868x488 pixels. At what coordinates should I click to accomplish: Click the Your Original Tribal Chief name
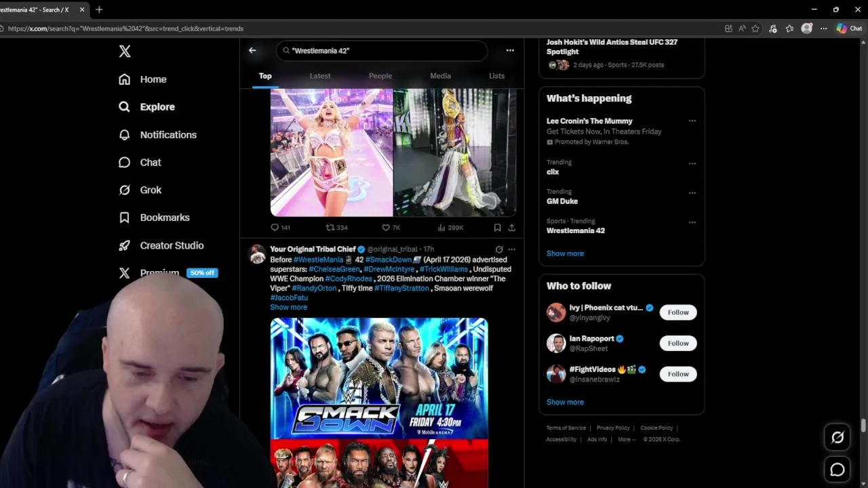[313, 249]
